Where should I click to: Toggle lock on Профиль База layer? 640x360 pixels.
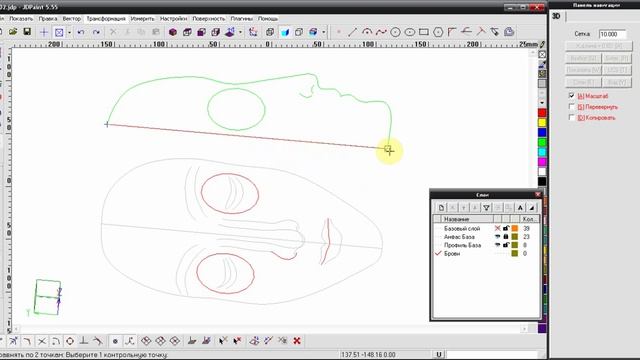pos(506,245)
